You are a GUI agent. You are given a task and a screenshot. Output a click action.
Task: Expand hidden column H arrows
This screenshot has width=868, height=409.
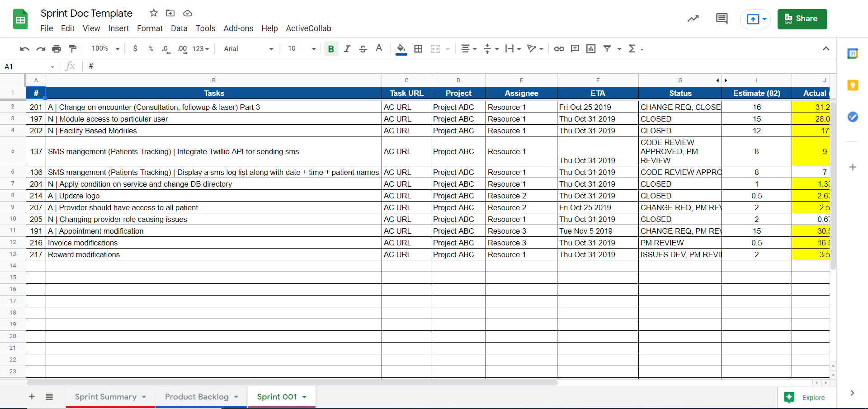722,80
